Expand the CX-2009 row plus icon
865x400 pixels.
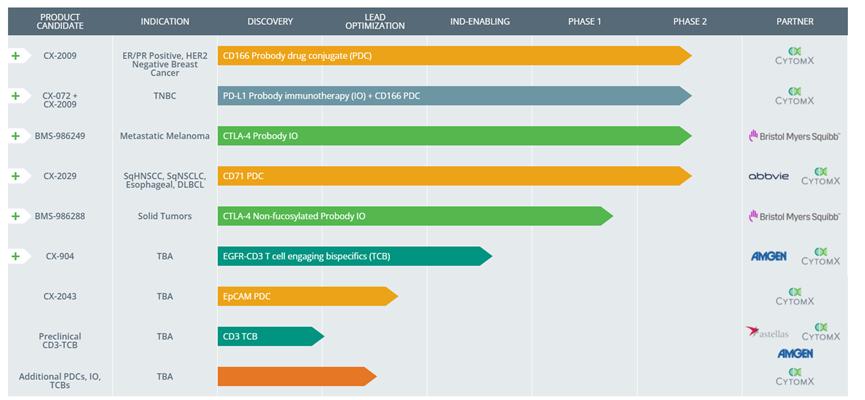pyautogui.click(x=15, y=56)
